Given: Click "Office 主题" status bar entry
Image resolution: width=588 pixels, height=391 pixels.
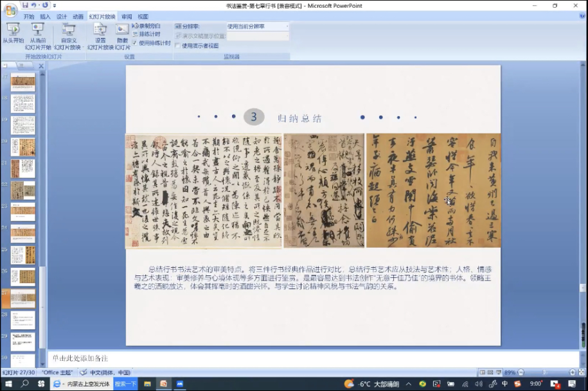Looking at the screenshot, I should pos(57,372).
